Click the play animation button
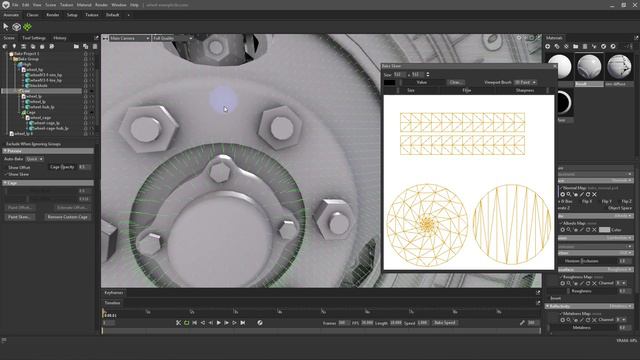 219,323
